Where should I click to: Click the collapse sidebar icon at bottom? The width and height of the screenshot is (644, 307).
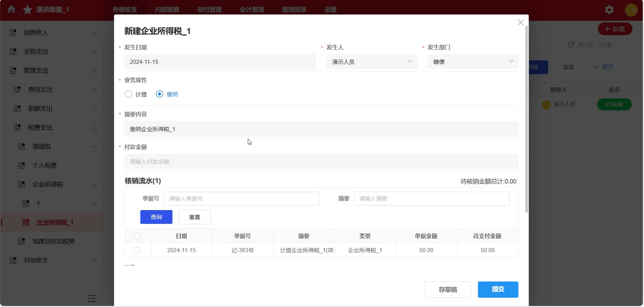92,298
